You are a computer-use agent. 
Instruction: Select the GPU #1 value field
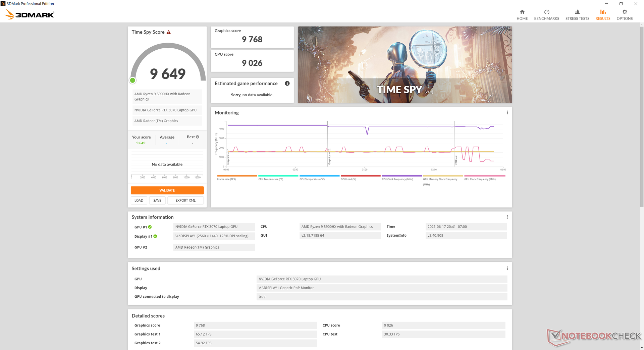(214, 227)
